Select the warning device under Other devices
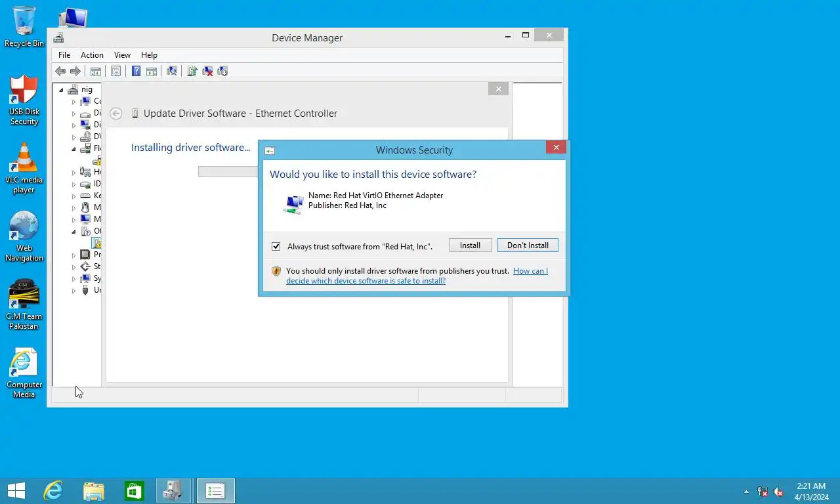 pyautogui.click(x=96, y=243)
